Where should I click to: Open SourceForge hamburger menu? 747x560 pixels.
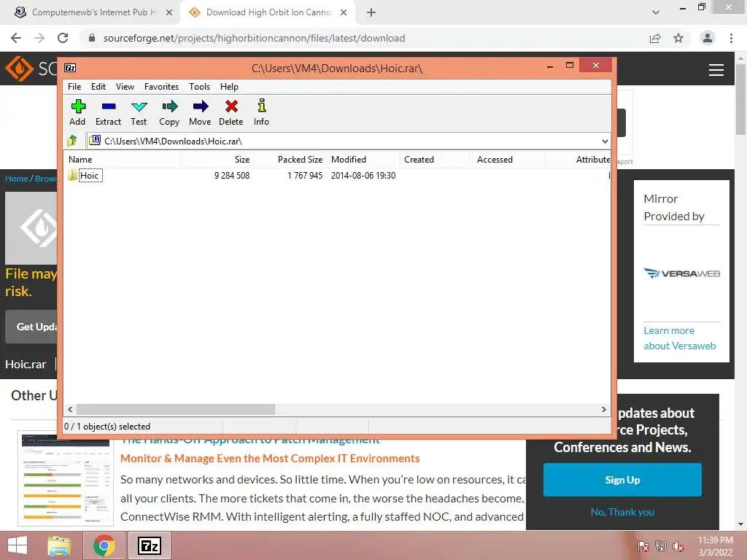click(x=716, y=70)
